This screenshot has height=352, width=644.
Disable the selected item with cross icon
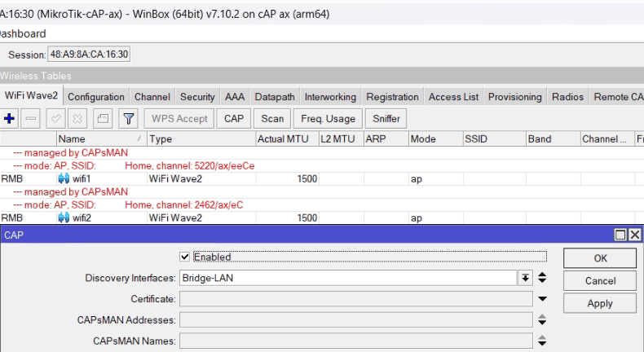coord(77,119)
